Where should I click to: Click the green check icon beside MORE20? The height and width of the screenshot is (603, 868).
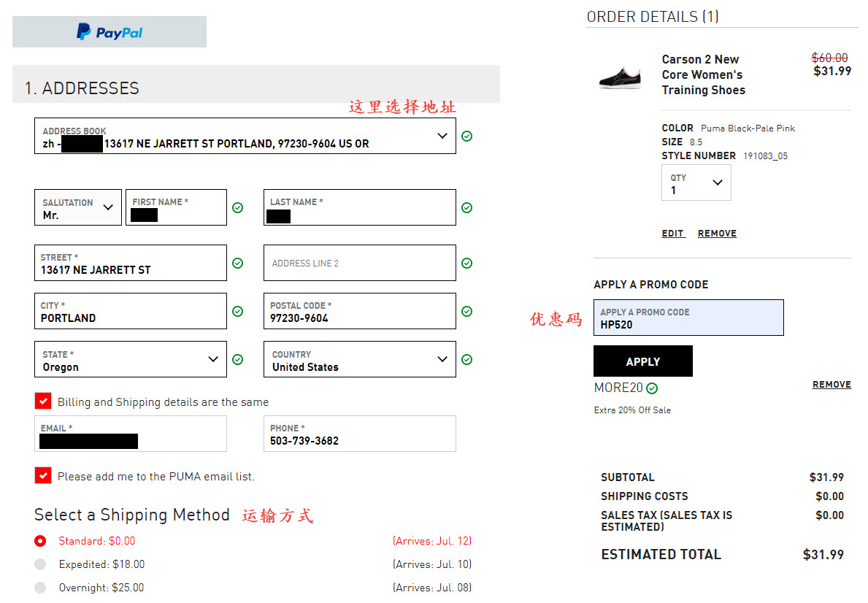(x=652, y=388)
